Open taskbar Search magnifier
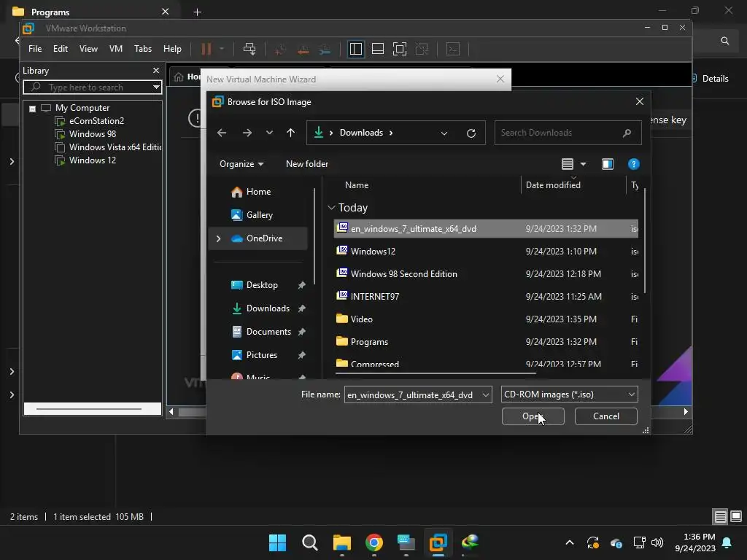This screenshot has height=560, width=747. (x=309, y=542)
